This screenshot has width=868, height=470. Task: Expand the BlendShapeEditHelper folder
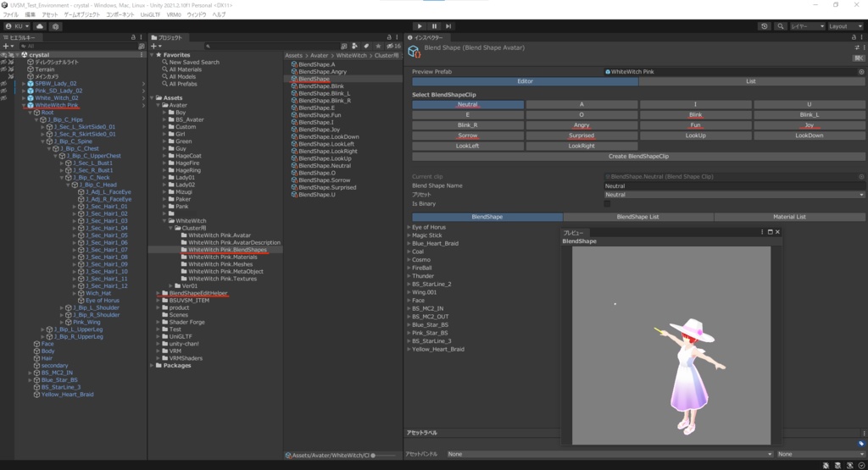click(x=158, y=293)
